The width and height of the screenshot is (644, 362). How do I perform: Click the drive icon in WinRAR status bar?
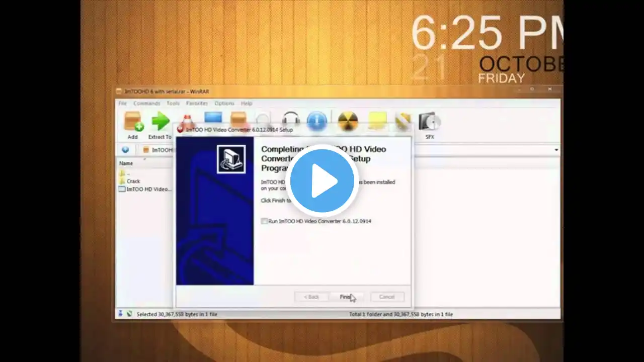point(120,314)
